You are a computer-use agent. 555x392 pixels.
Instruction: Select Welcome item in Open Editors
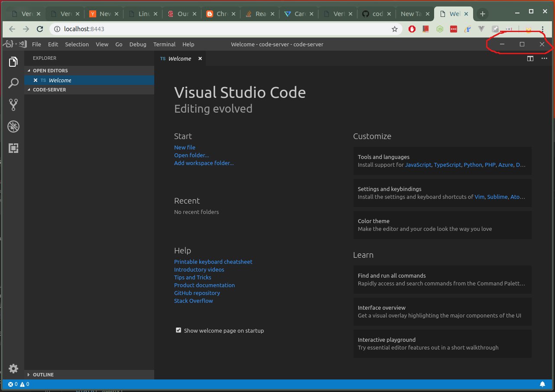(89, 80)
